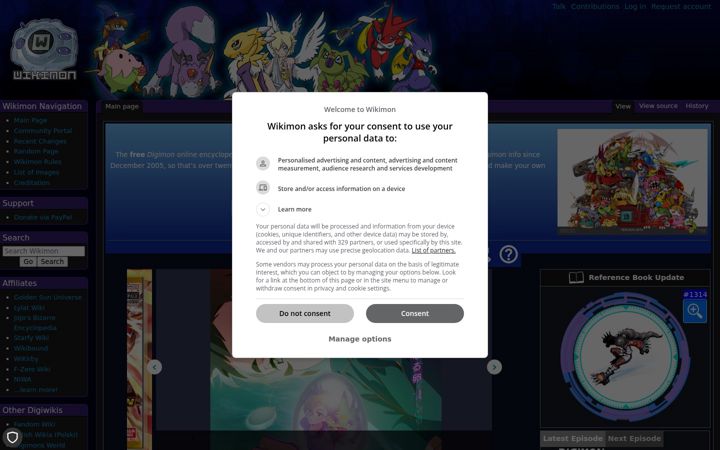Open Community Portal link
720x450 pixels.
[43, 131]
